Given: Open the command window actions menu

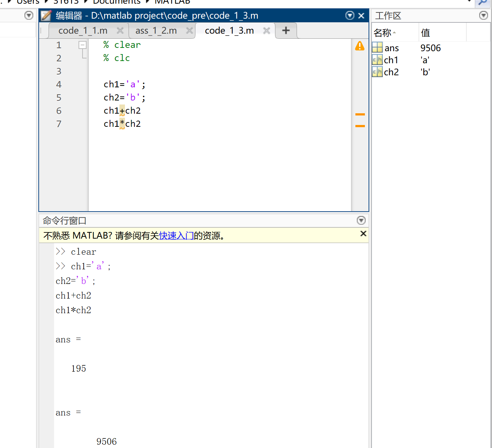Looking at the screenshot, I should point(361,220).
